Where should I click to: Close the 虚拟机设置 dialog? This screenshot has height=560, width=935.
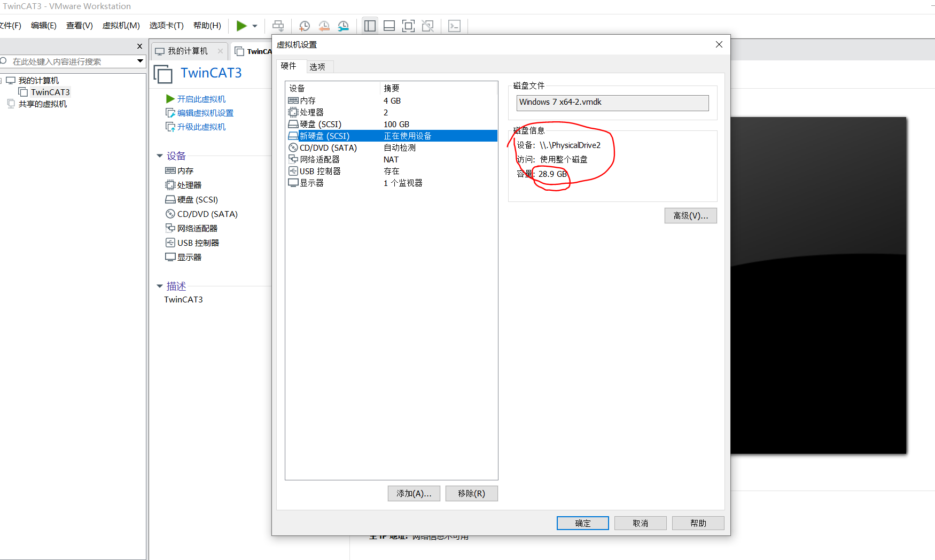point(719,44)
